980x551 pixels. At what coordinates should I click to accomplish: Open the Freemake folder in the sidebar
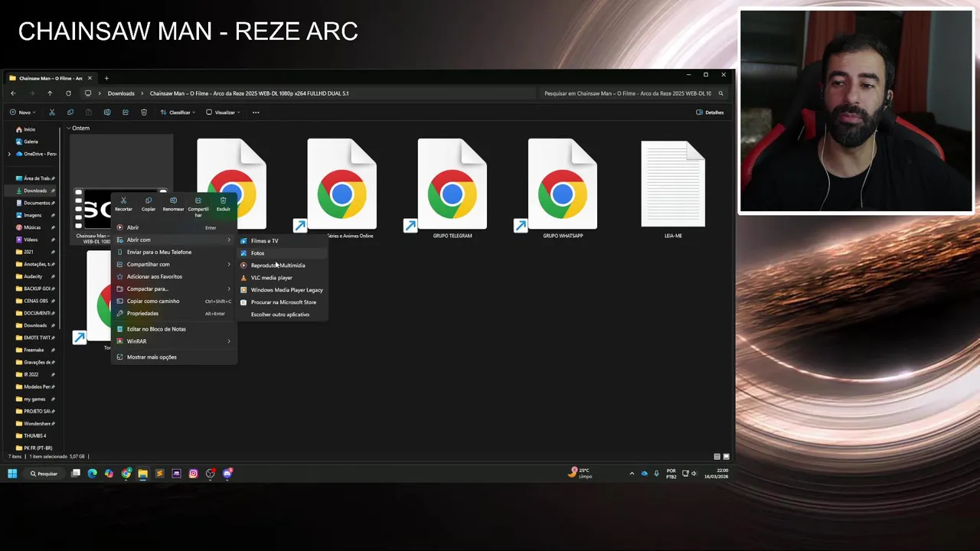coord(34,350)
